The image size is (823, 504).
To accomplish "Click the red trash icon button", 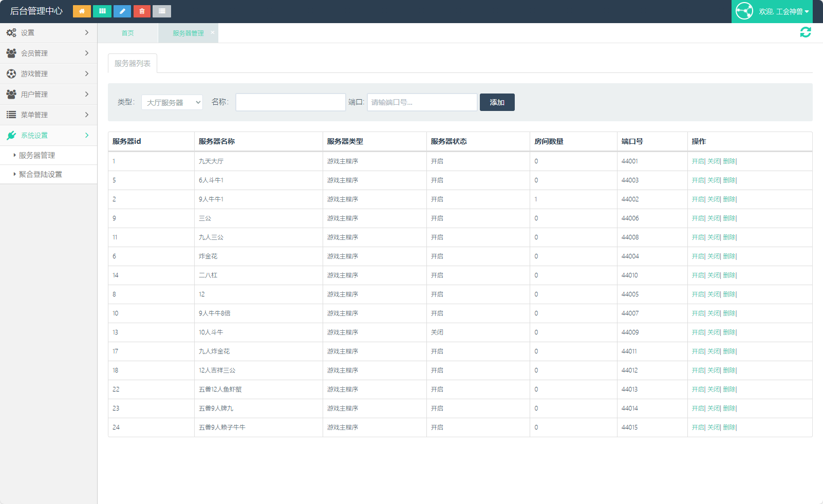I will [x=142, y=11].
